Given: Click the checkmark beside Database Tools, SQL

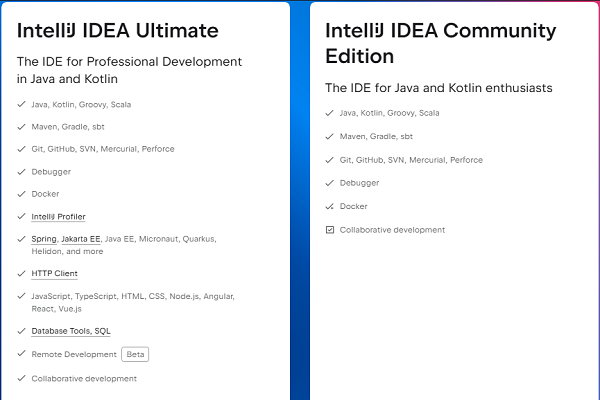Looking at the screenshot, I should click(x=21, y=331).
